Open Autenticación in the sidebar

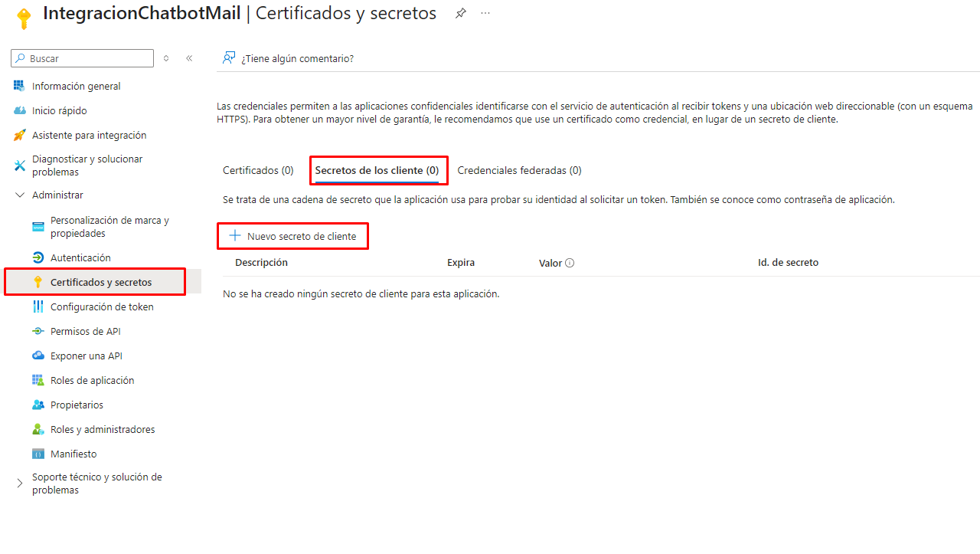80,257
